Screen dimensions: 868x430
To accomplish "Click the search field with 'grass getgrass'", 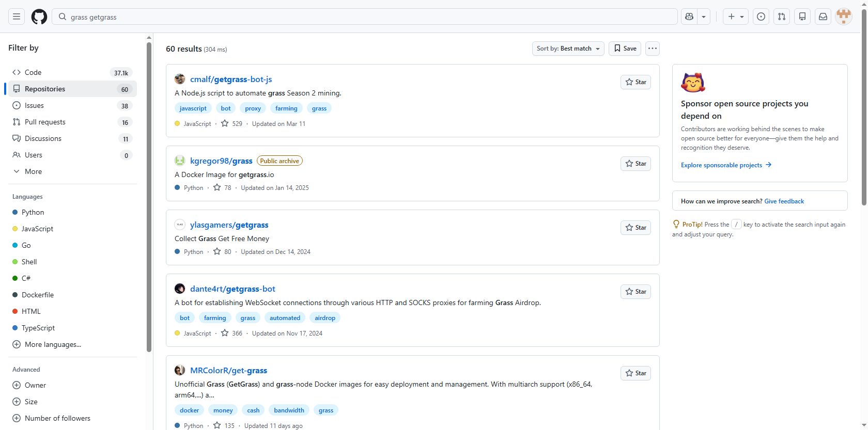I will [365, 17].
